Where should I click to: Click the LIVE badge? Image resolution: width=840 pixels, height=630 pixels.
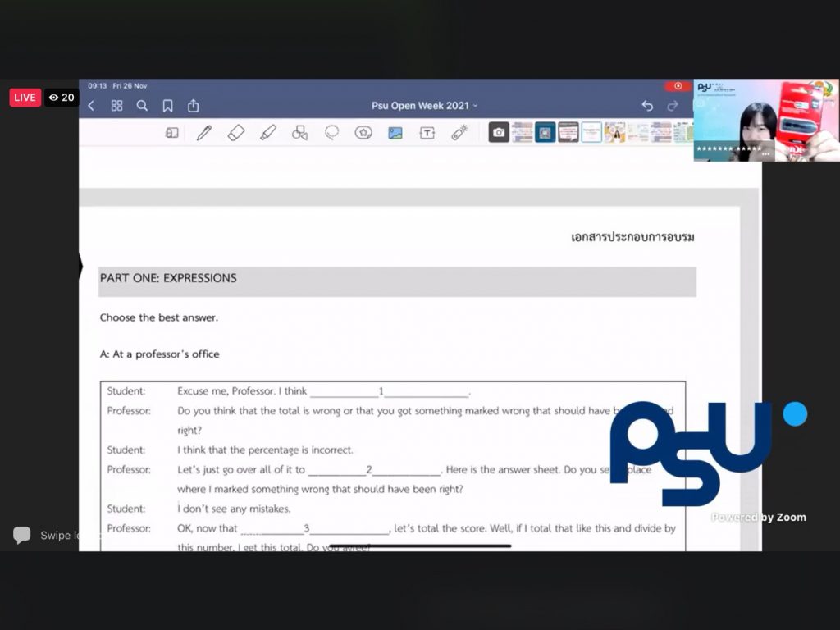[x=25, y=98]
